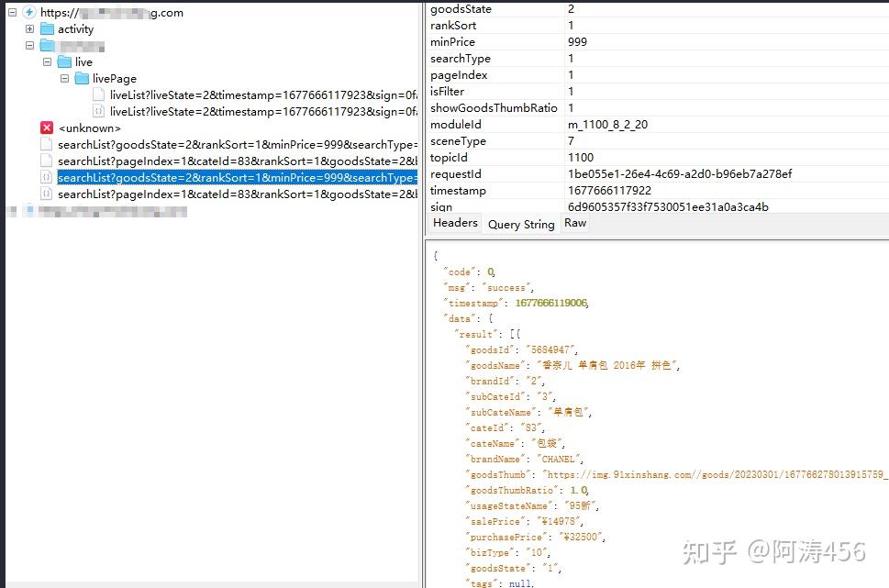The width and height of the screenshot is (889, 588).
Task: Click the folder icon of the live node
Action: 63,61
